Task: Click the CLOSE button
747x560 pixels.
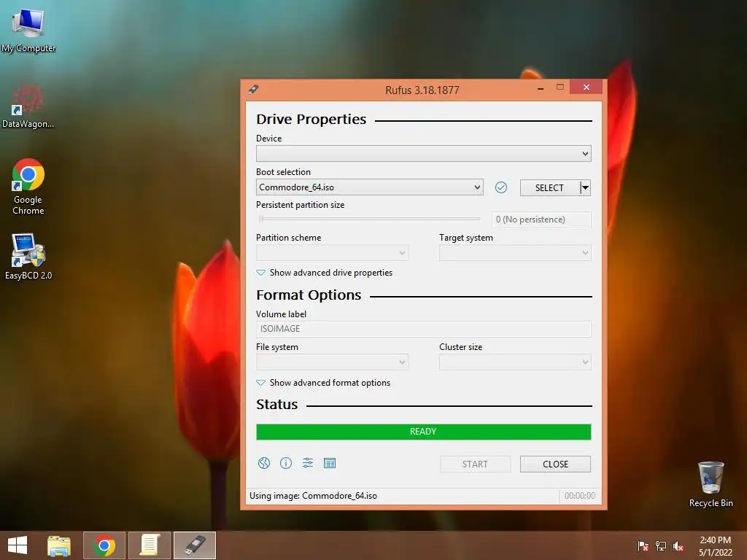Action: coord(555,464)
